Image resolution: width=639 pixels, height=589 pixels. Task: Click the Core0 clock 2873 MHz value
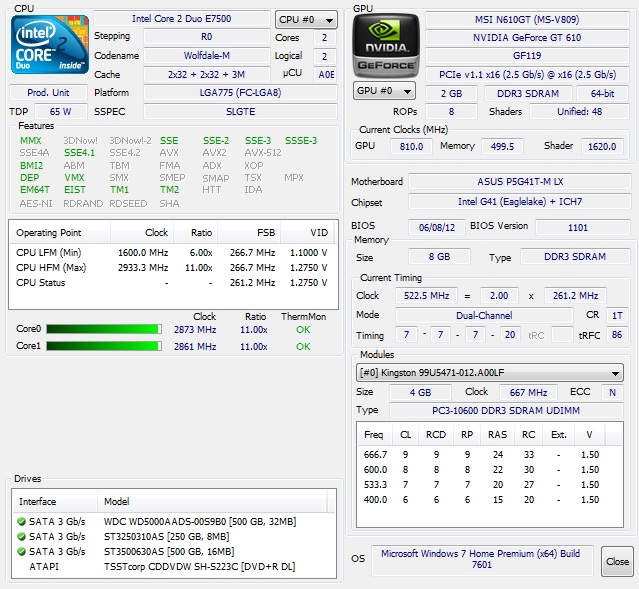coord(195,329)
